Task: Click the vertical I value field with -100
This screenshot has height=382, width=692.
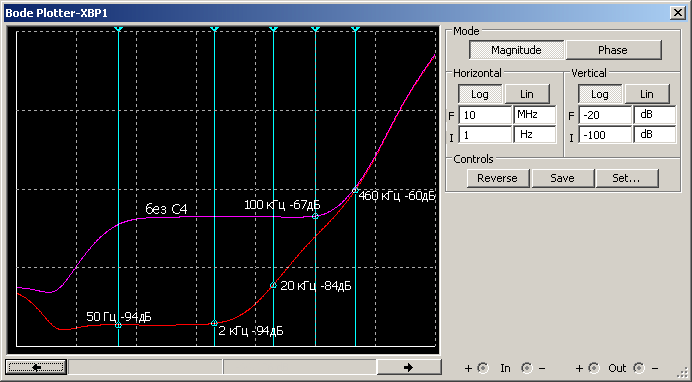Action: click(605, 135)
